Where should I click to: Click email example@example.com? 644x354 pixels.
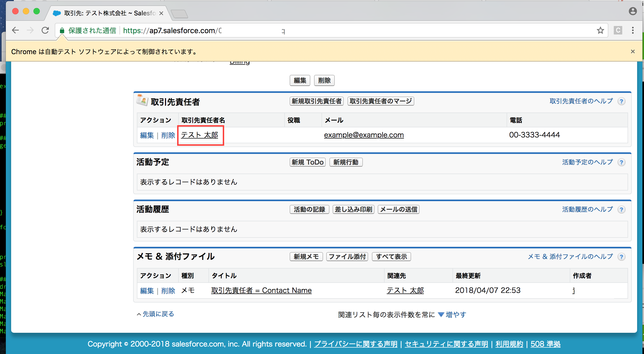364,135
